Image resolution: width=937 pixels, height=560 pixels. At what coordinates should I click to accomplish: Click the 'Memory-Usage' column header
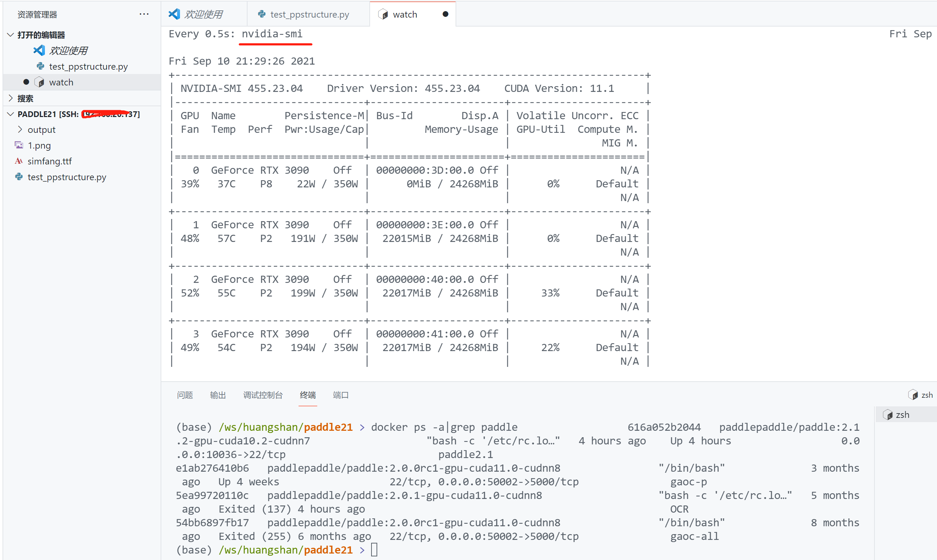pos(461,130)
